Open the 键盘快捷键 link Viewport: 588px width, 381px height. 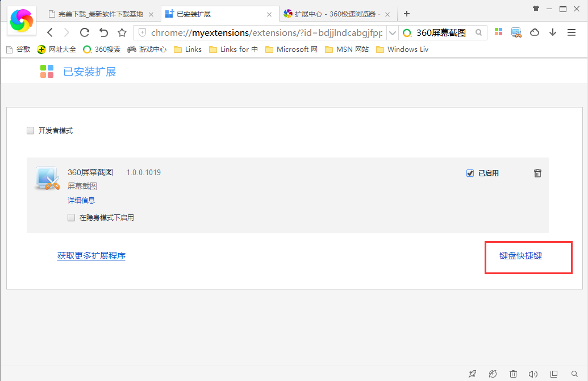520,256
